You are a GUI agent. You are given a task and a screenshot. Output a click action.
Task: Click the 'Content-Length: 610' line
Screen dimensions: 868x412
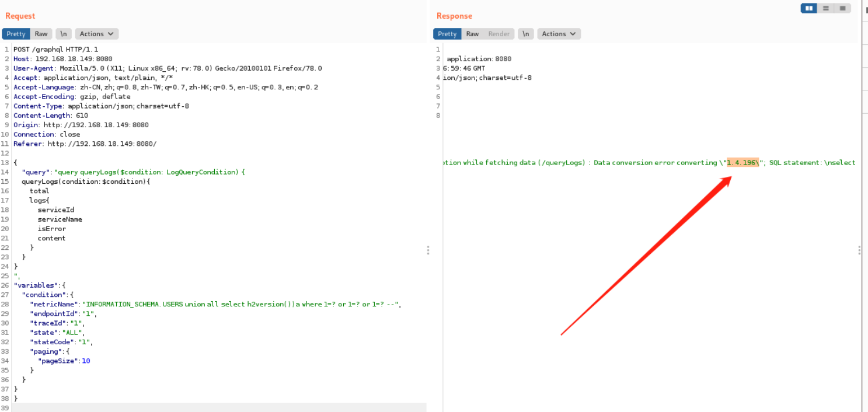[51, 116]
